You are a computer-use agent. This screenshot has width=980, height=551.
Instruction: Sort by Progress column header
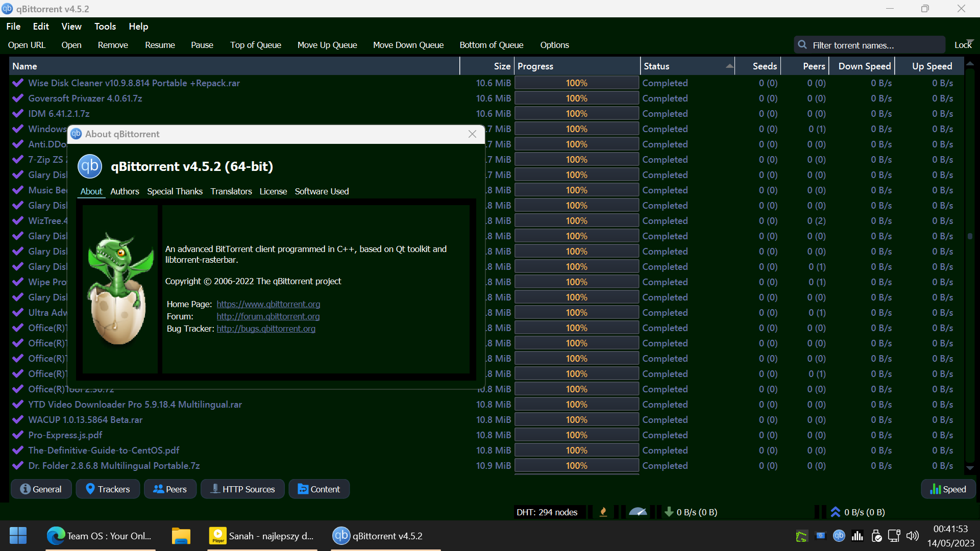577,66
